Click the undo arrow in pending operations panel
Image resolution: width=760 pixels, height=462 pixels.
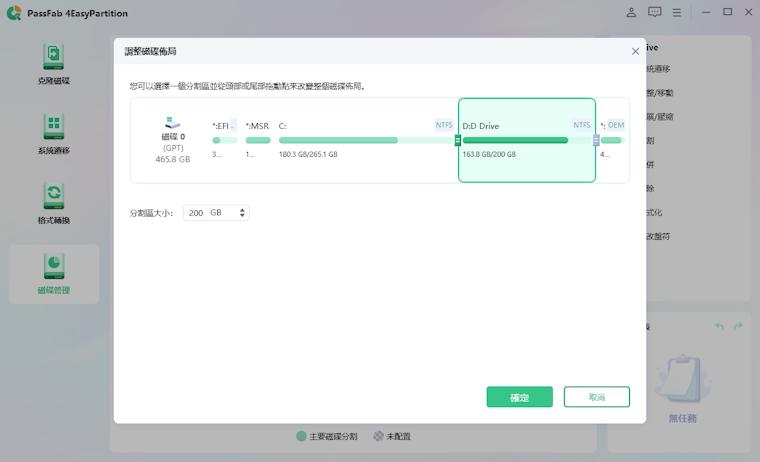[x=719, y=327]
